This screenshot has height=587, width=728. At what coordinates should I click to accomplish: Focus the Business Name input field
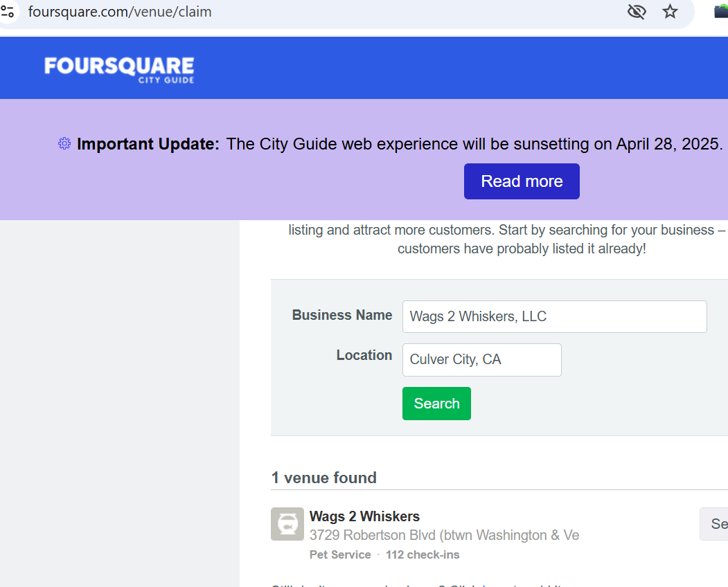554,316
